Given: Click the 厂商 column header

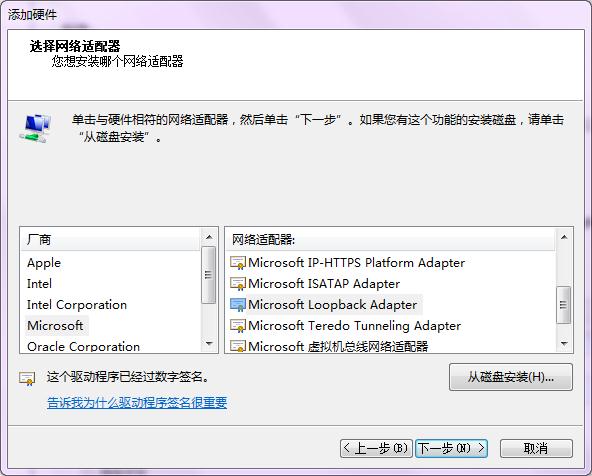Looking at the screenshot, I should pyautogui.click(x=110, y=239).
